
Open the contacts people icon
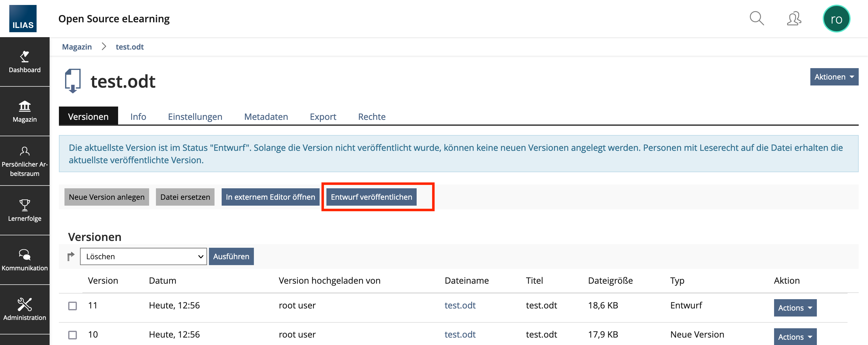pos(794,19)
